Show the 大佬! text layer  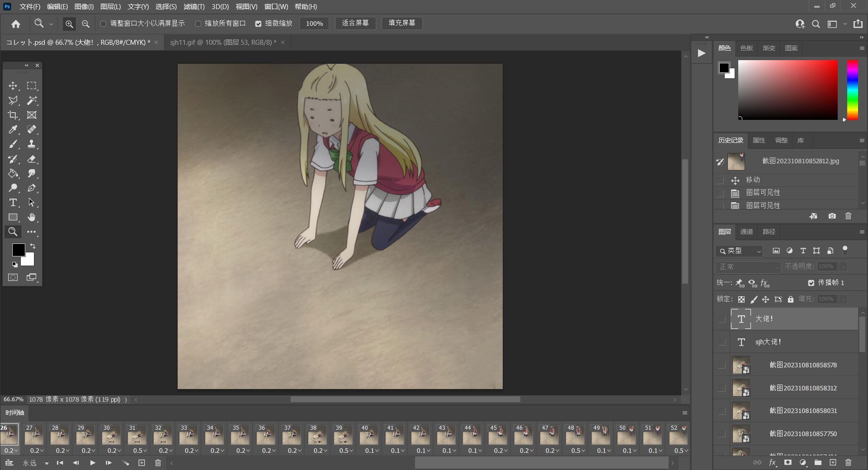(x=722, y=319)
